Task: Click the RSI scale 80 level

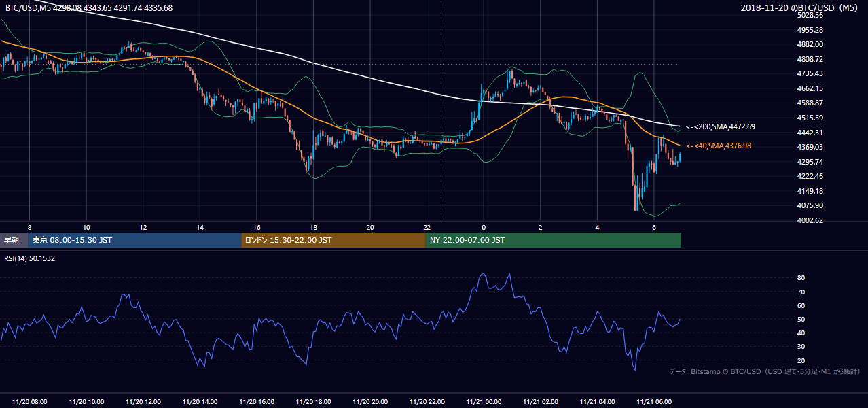Action: [x=801, y=278]
